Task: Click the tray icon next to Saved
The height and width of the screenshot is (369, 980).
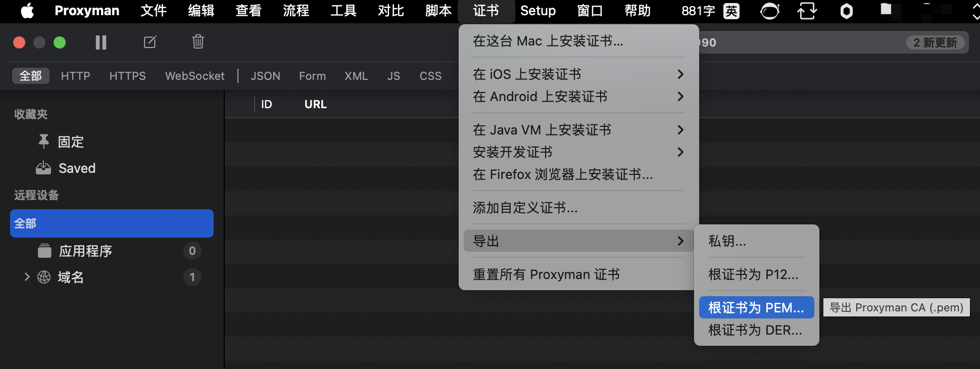Action: point(43,167)
